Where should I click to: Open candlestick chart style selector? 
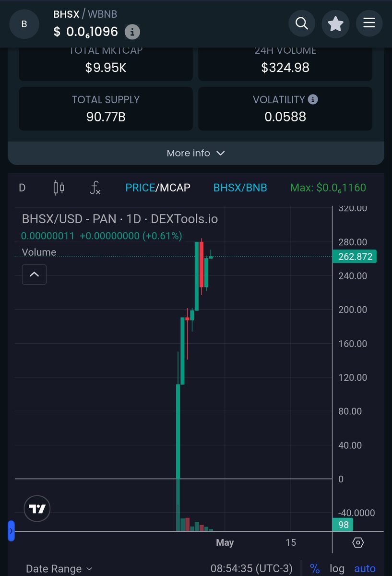(59, 187)
